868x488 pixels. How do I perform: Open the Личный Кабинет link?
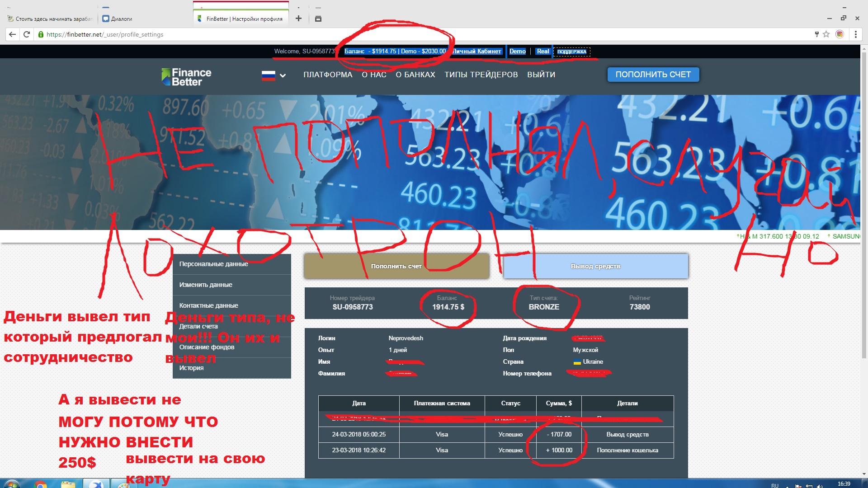pos(477,52)
